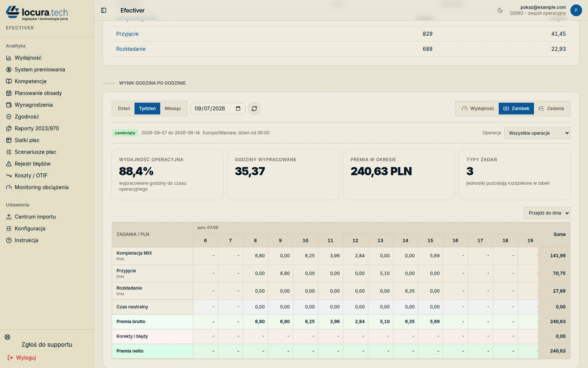Viewport: 588px width, 368px height.
Task: Click the Raporty 2023/970 documents icon
Action: pos(9,128)
